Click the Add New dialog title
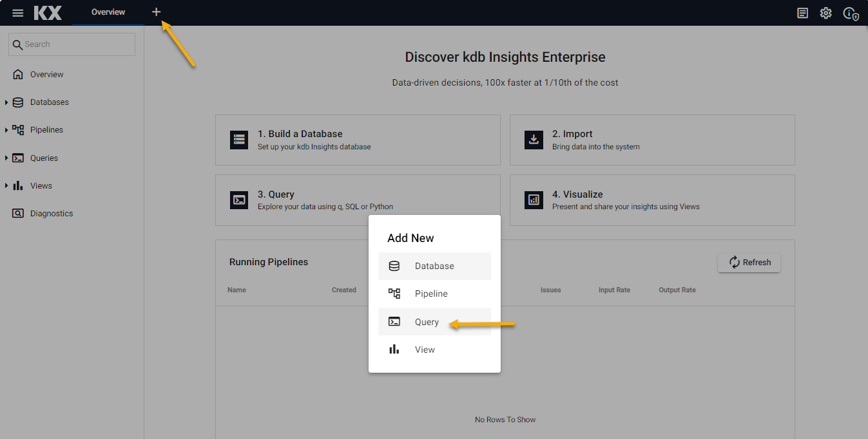 410,238
